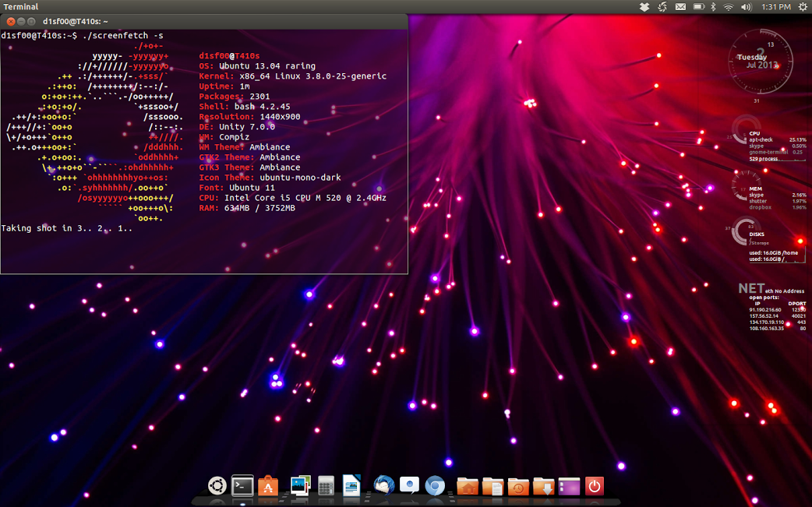Click the IP address 134.170.19.110
Screen dimensions: 812x507
(767, 322)
